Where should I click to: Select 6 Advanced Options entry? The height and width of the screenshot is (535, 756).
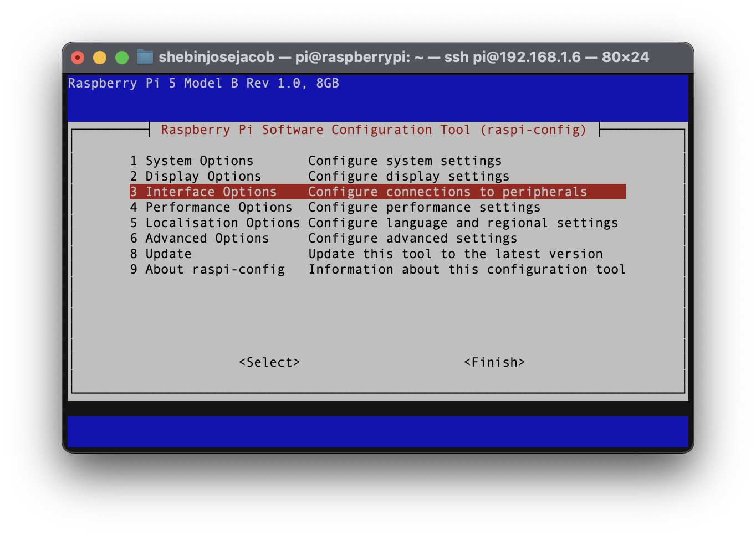[x=200, y=238]
